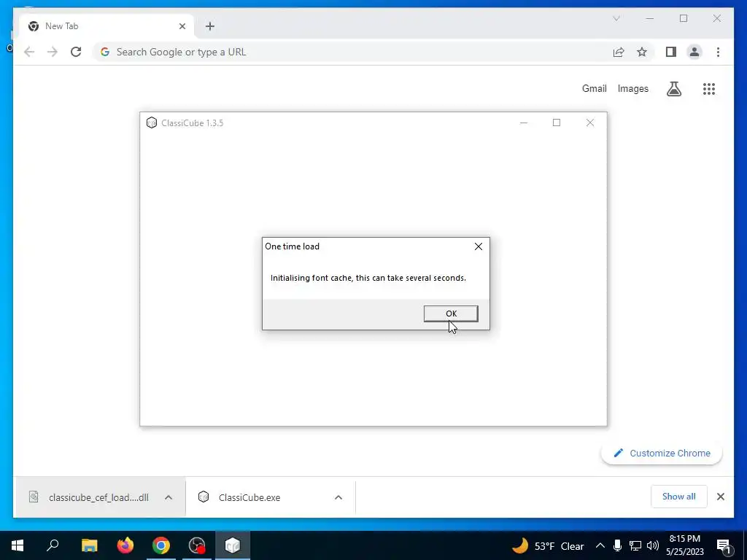Click the Customize Chrome button

point(662,454)
